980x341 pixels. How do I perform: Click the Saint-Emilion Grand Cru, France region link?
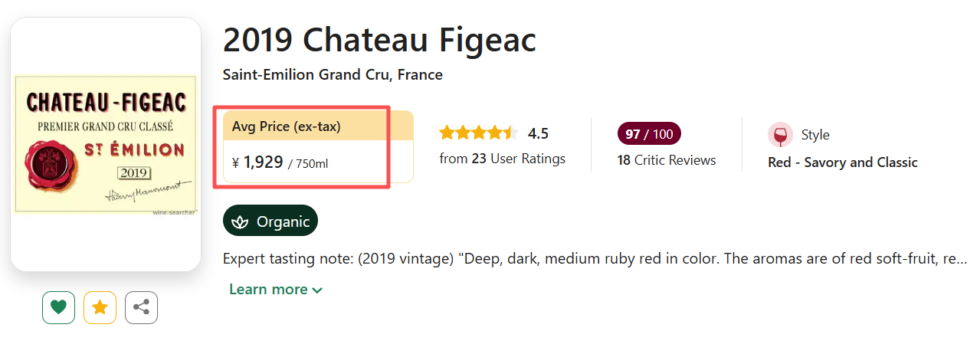tap(333, 74)
